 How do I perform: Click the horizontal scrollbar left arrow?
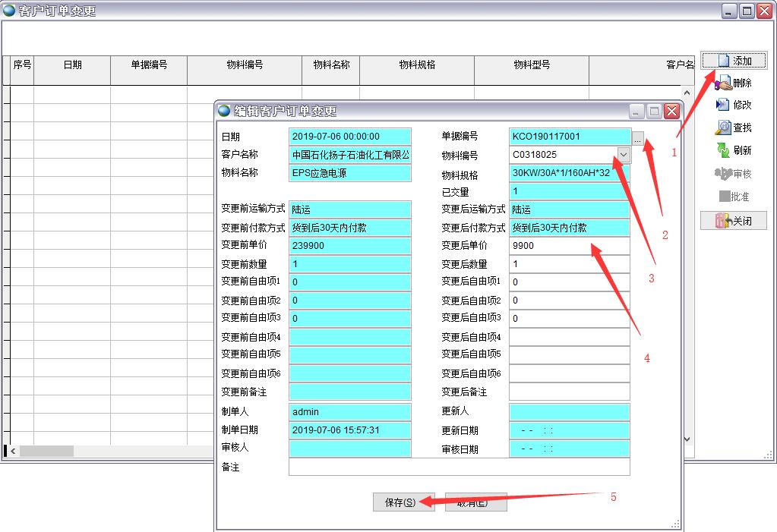click(14, 451)
